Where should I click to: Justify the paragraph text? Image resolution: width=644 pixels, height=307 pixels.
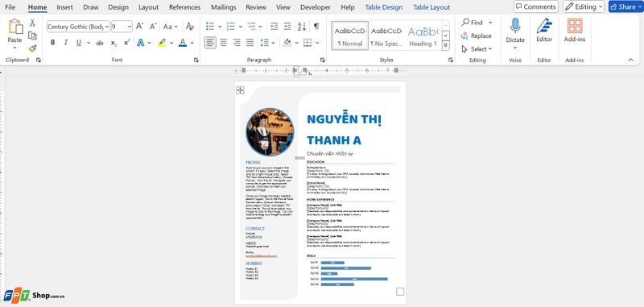[x=250, y=43]
